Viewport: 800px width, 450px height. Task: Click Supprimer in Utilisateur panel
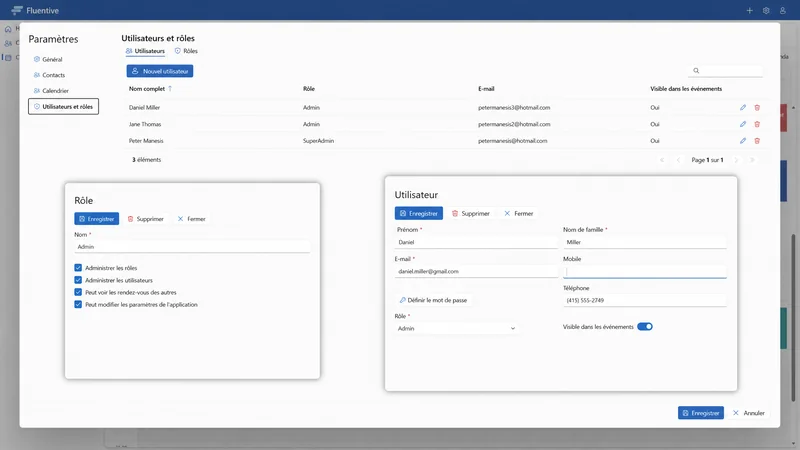pyautogui.click(x=471, y=213)
